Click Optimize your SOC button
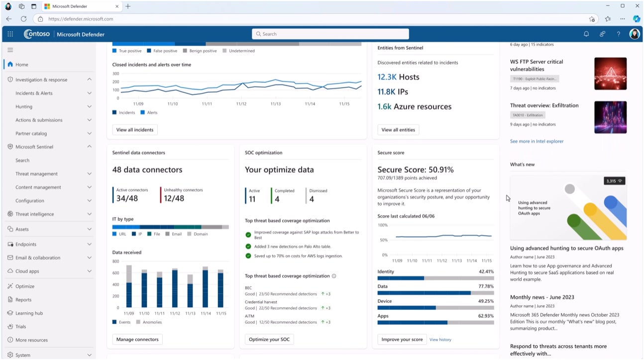Screen dimensions: 644x360 point(269,340)
